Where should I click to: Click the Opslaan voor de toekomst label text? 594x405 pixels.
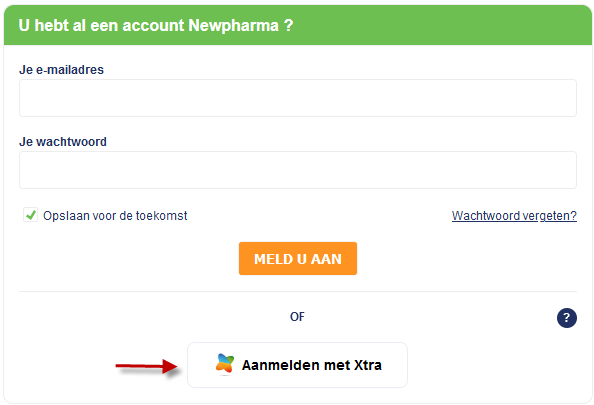pos(115,216)
